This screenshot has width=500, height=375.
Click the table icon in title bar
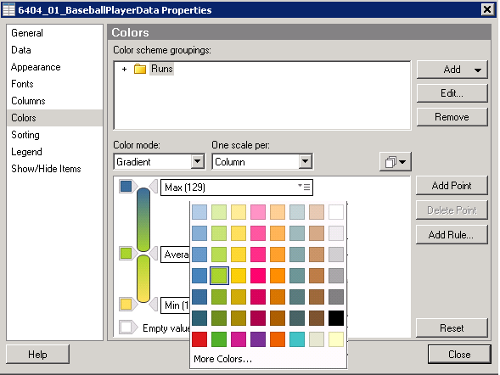click(x=9, y=10)
